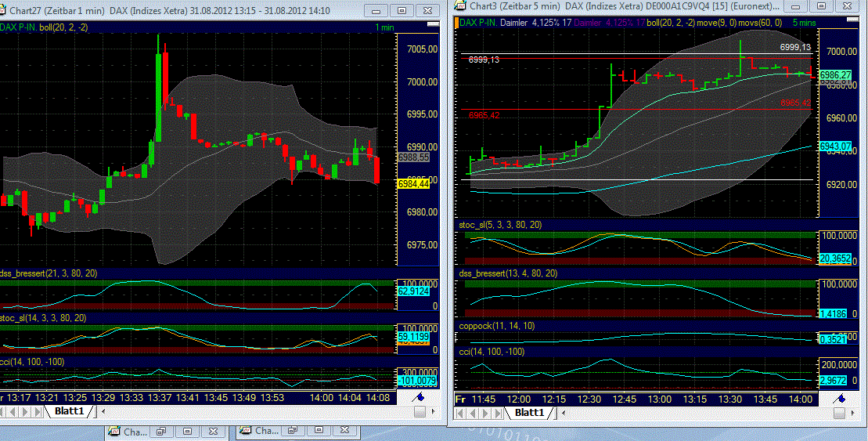Close the second minimized Cha... window
Viewport: 868px width, 441px height.
point(344,430)
